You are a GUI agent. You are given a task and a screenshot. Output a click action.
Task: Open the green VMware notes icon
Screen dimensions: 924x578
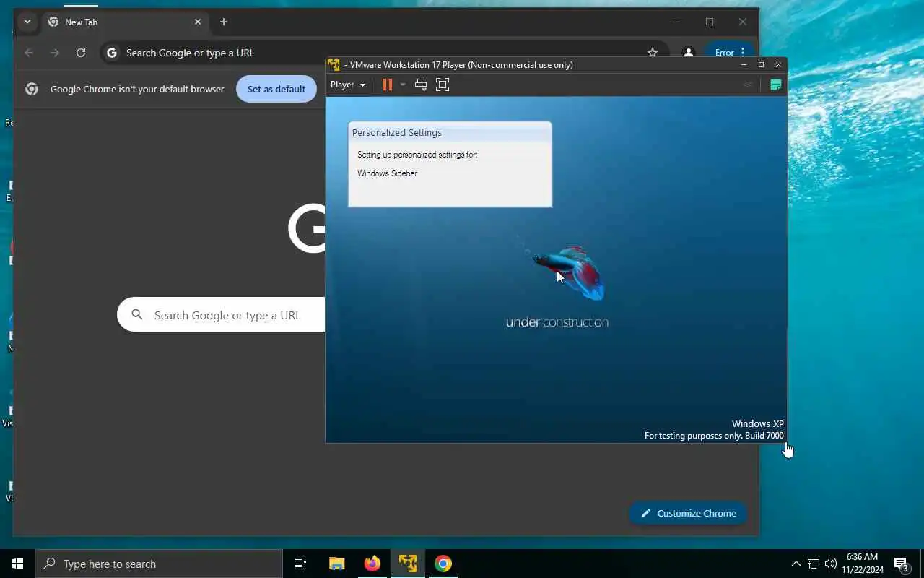tap(776, 85)
